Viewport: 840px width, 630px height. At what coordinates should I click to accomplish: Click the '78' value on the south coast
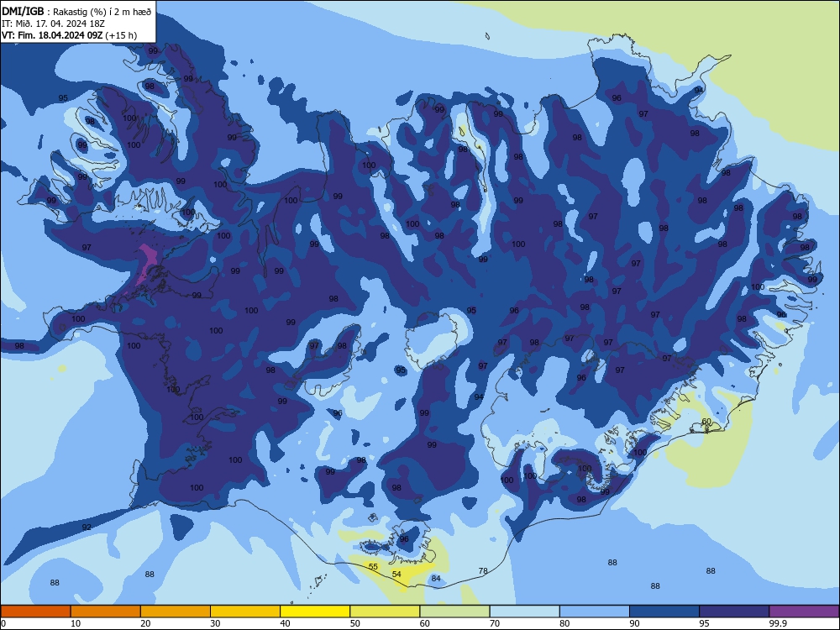point(483,570)
